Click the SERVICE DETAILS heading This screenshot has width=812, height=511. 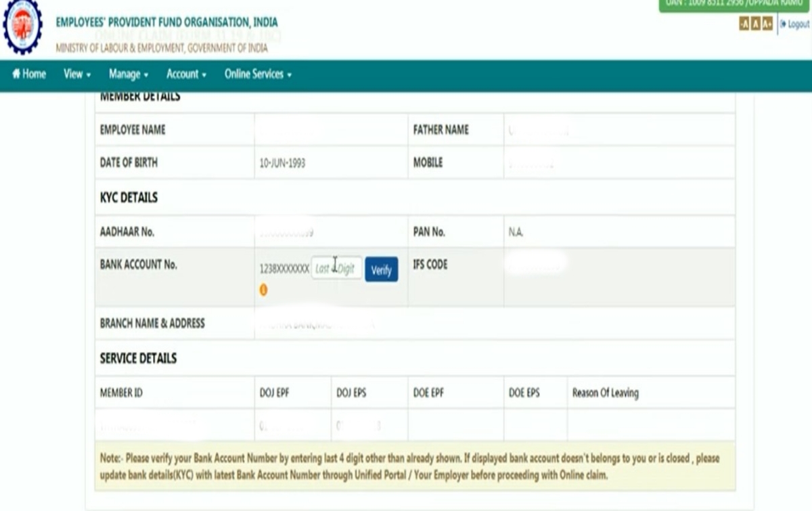tap(138, 359)
